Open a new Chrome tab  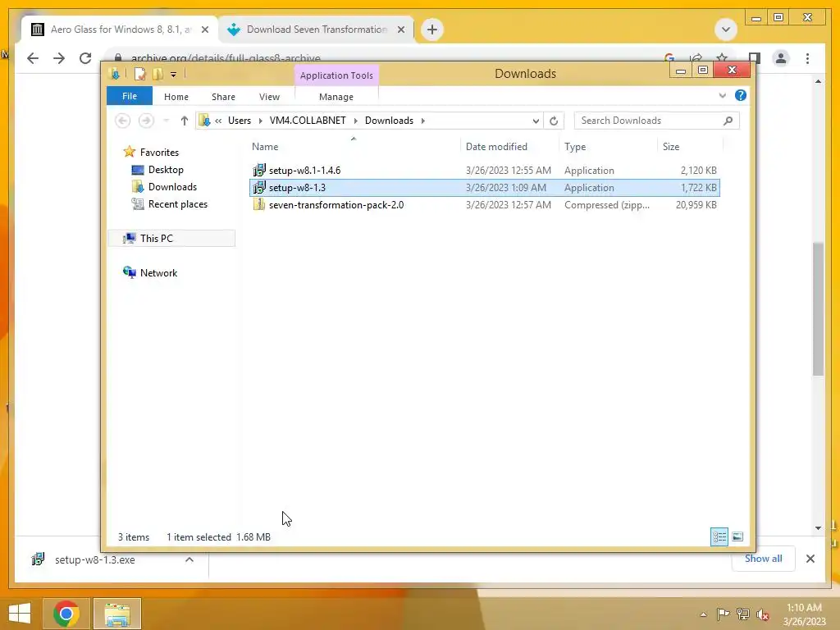tap(432, 29)
